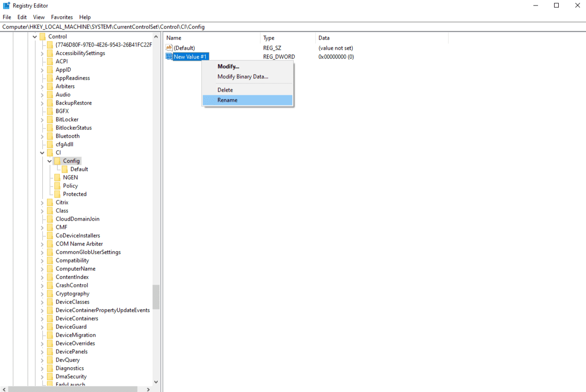Click the Bluetooth folder icon
This screenshot has width=586, height=392.
click(50, 136)
